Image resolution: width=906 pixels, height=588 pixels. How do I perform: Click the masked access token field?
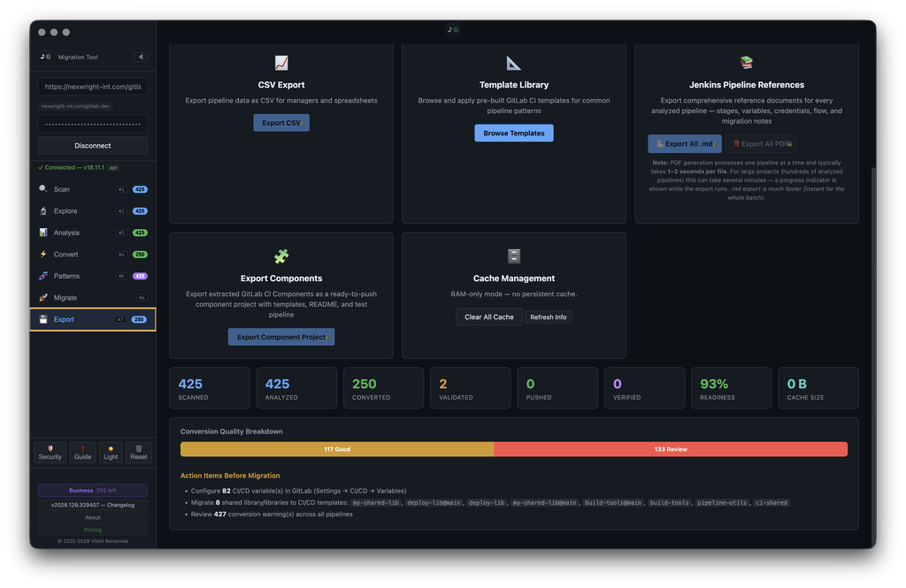[92, 124]
